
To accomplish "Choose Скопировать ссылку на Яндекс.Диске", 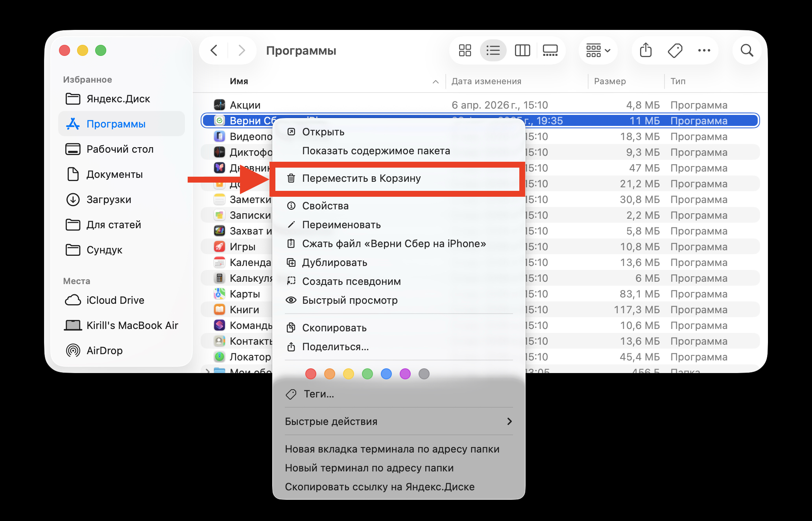I will [399, 487].
